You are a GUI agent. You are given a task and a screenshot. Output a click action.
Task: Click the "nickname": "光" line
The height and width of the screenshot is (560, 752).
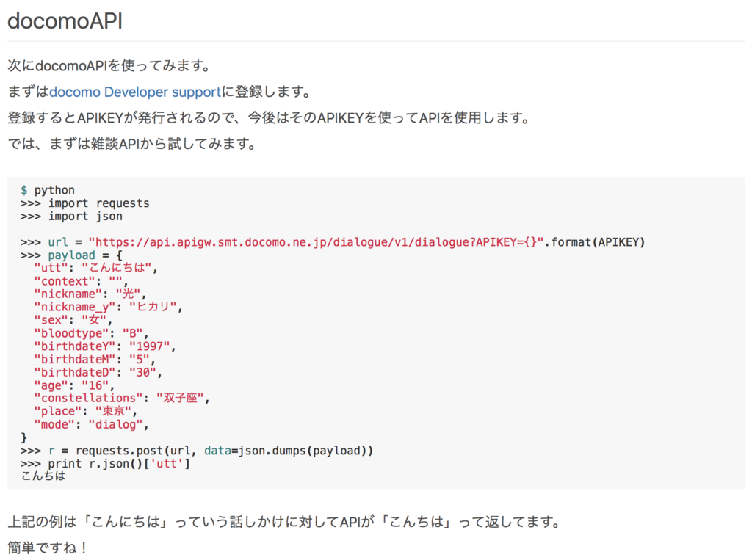90,294
